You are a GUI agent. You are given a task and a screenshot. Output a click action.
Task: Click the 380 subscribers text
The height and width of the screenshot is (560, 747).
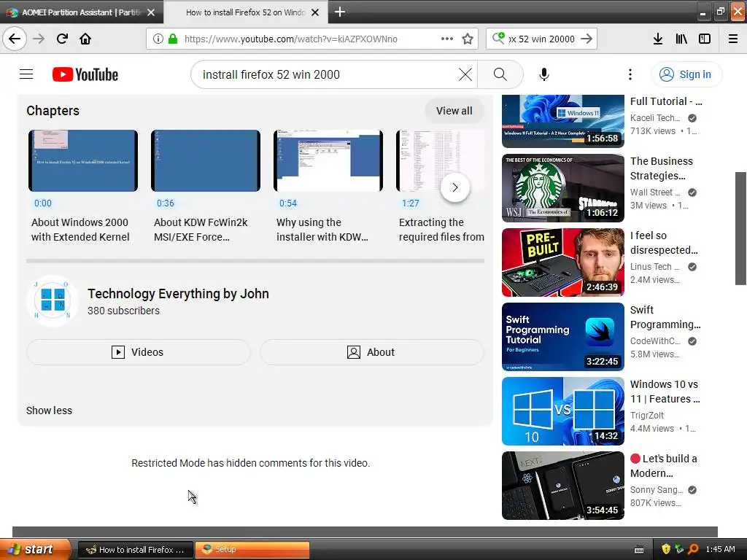(123, 311)
